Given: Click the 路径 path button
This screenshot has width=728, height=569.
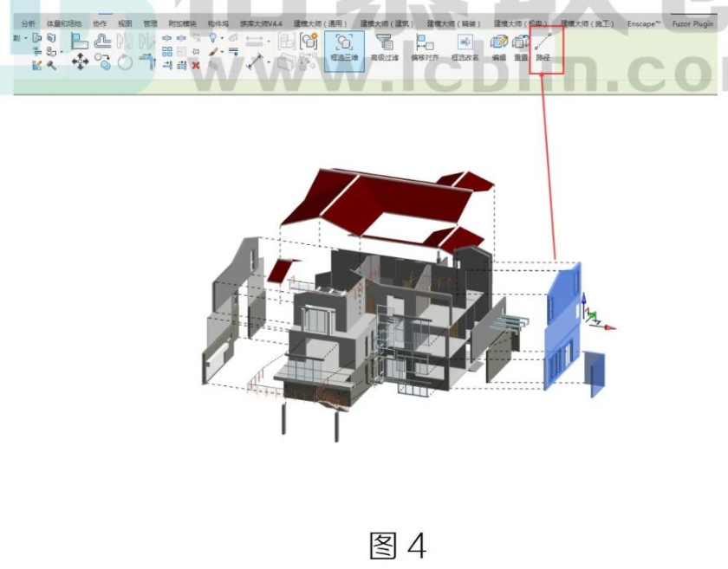Looking at the screenshot, I should 543,48.
